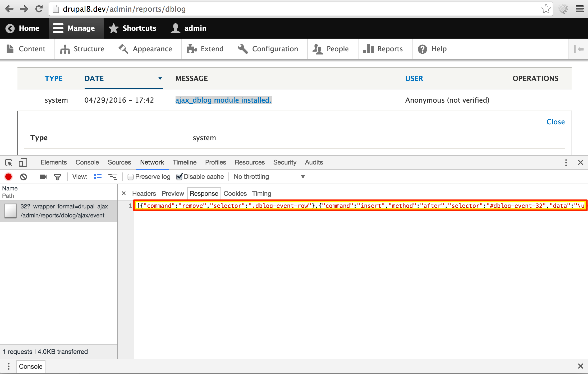Click the browser reload icon

coord(39,9)
